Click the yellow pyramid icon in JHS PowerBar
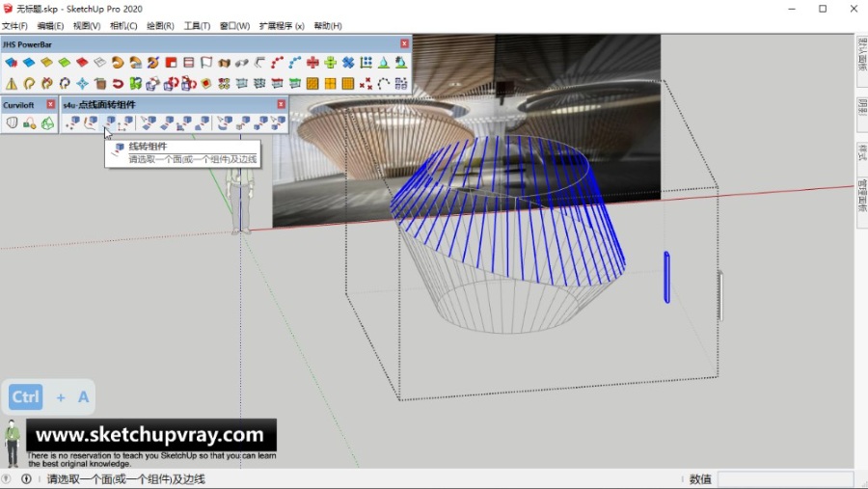Screen dimensions: 868x489 (x=11, y=84)
